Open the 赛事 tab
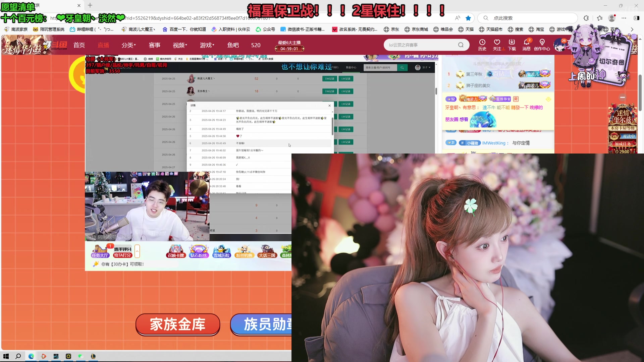Image resolution: width=644 pixels, height=362 pixels. (x=155, y=45)
